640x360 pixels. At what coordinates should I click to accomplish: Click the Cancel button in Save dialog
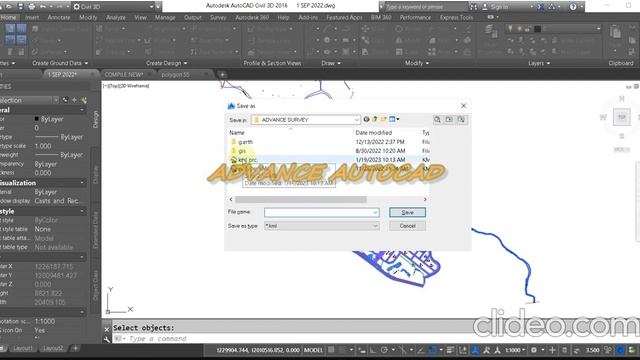(407, 226)
